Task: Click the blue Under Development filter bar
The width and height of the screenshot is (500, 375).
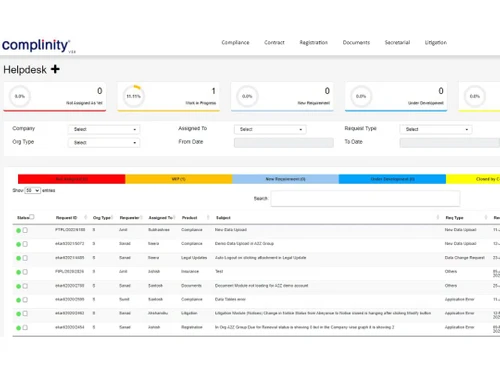Action: point(392,179)
